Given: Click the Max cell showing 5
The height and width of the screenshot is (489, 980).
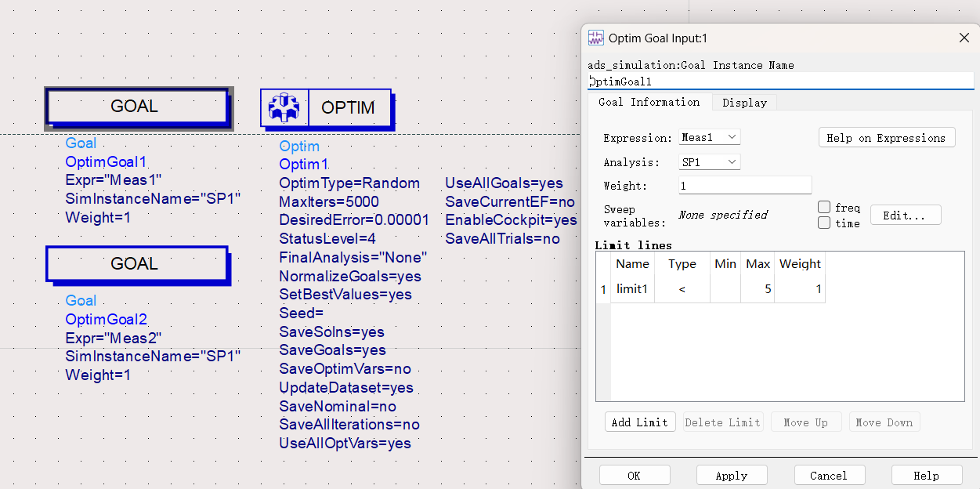Looking at the screenshot, I should [758, 289].
